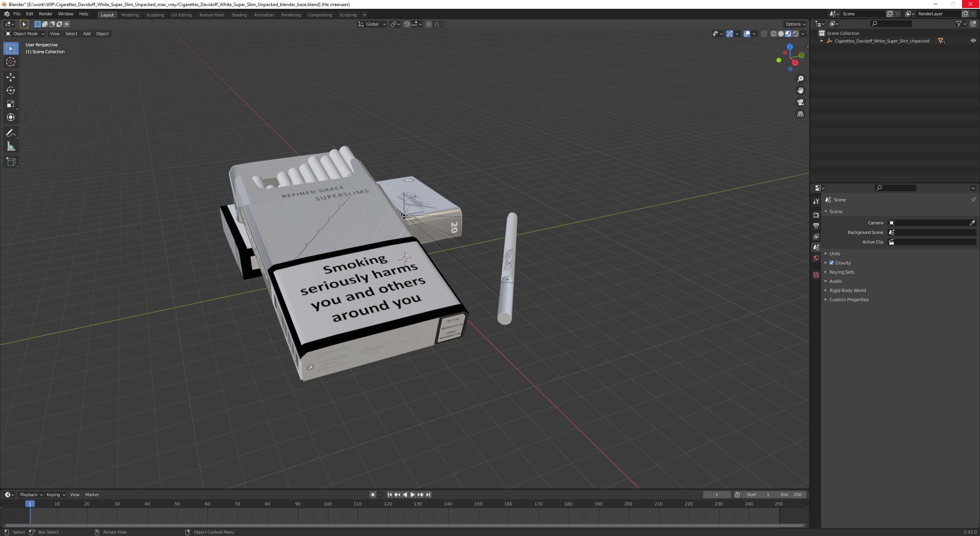Screen dimensions: 980x536
Task: Expand the Units panel
Action: coord(835,254)
